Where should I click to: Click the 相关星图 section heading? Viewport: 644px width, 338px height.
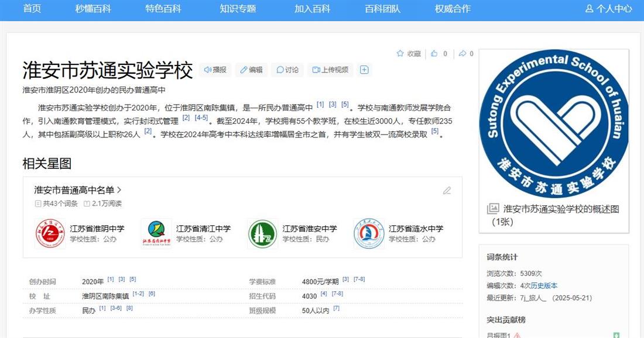click(x=47, y=163)
